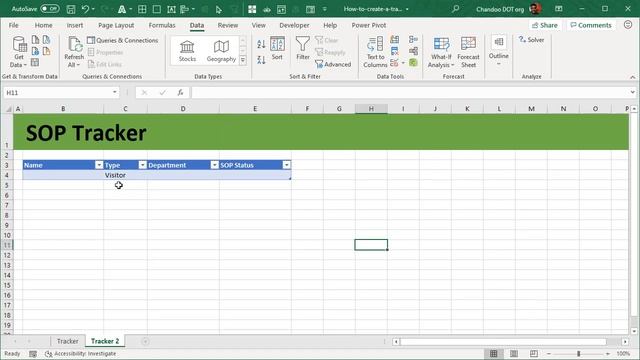Click the feedback smiley icon
Viewport: 640px width, 360px height.
coord(628,25)
